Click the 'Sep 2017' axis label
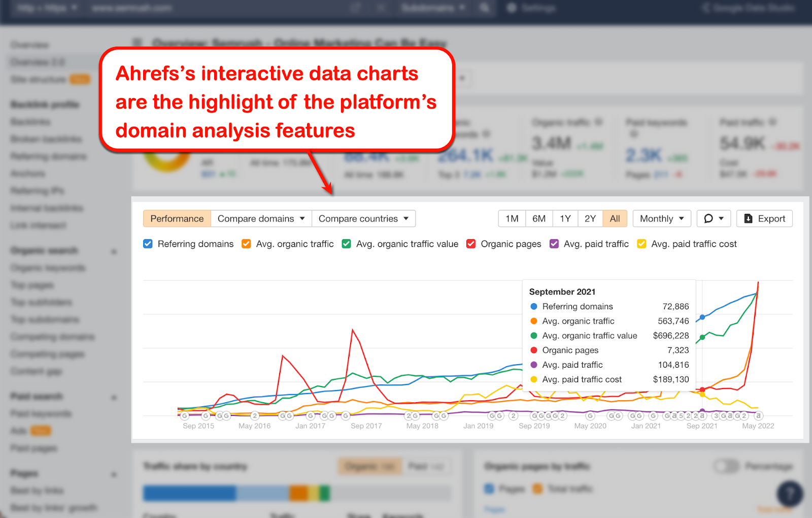Viewport: 812px width, 518px height. [x=366, y=426]
